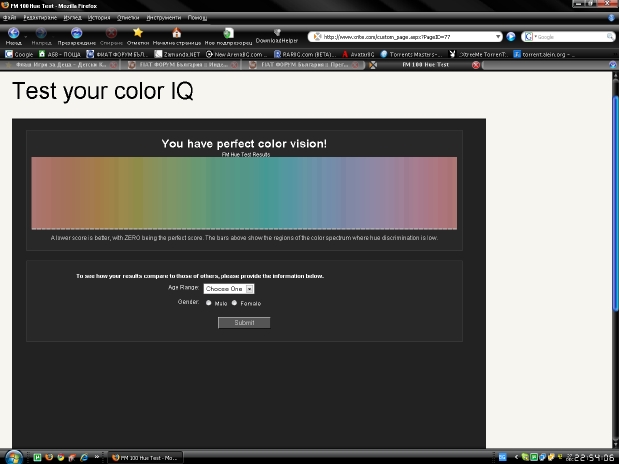This screenshot has width=619, height=464.
Task: Open the Bookmarks star icon
Action: 138,33
